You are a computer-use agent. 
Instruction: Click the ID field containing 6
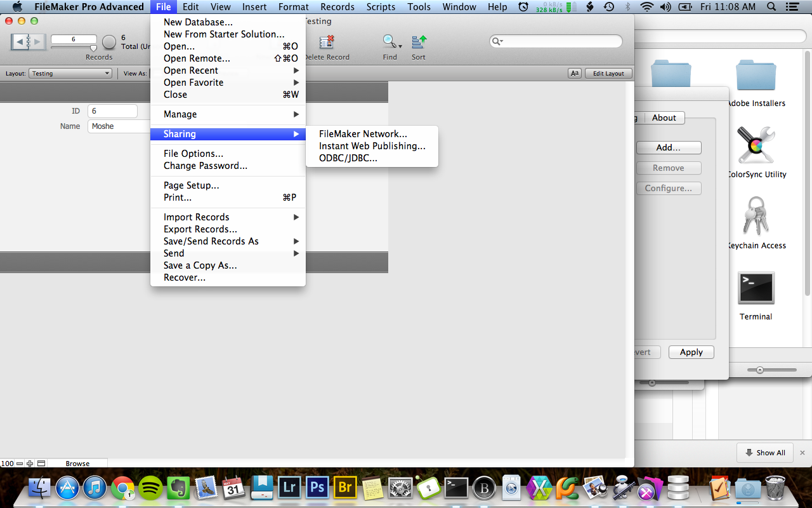[x=112, y=111]
